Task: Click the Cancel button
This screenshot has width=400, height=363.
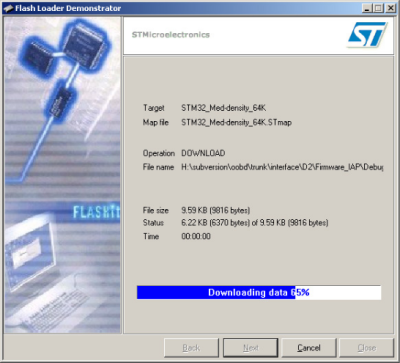Action: click(309, 348)
